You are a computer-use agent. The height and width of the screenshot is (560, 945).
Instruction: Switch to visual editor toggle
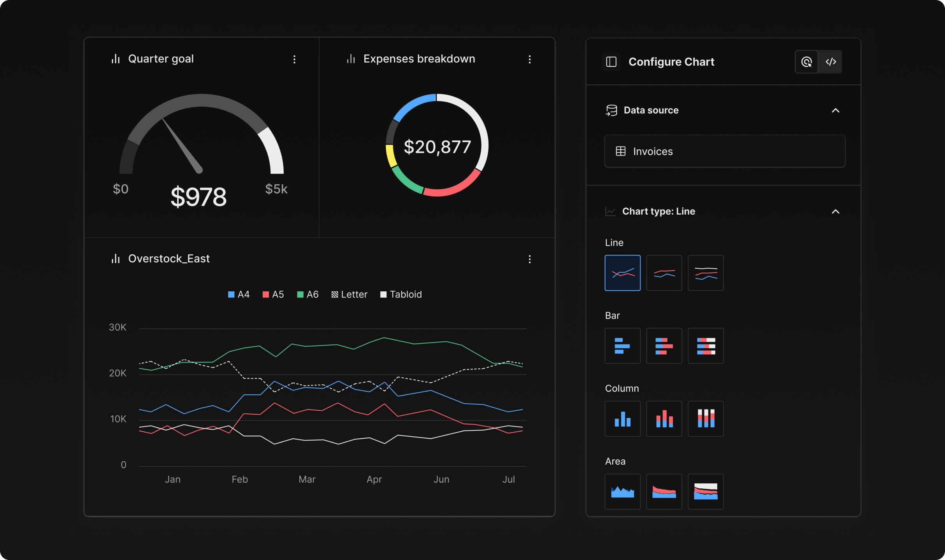[806, 61]
